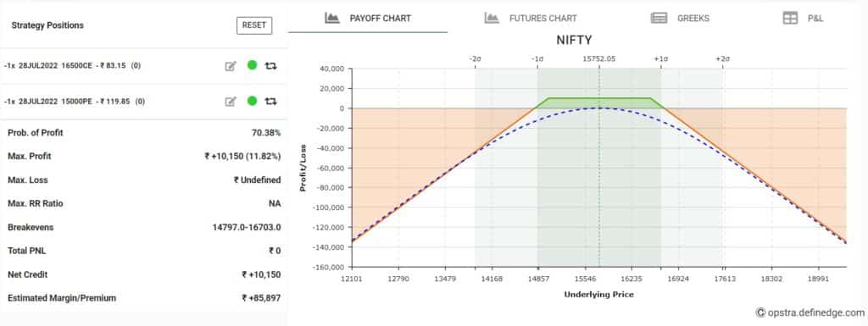Image resolution: width=868 pixels, height=326 pixels.
Task: Select the 28JUL2022 15000PE position row
Action: pos(143,101)
